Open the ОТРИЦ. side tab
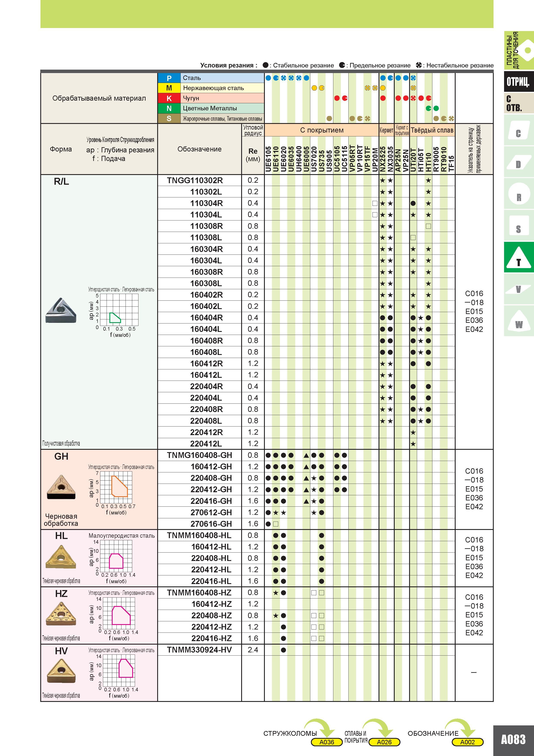Screen dimensions: 534x756 click(518, 81)
